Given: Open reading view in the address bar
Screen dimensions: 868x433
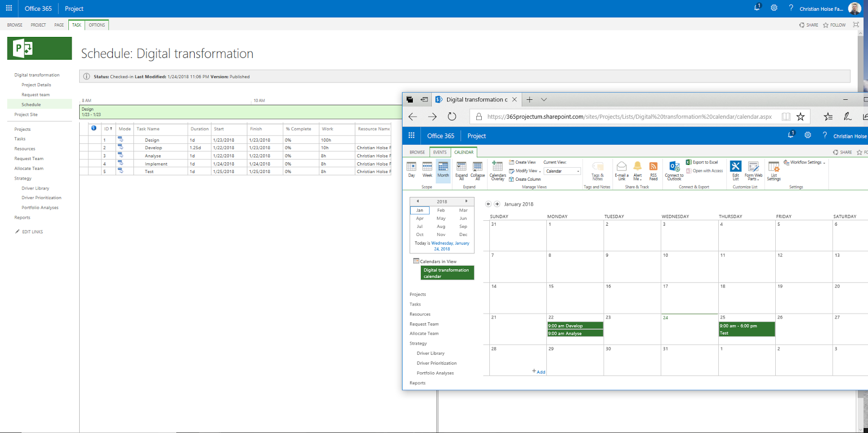Looking at the screenshot, I should [x=786, y=117].
